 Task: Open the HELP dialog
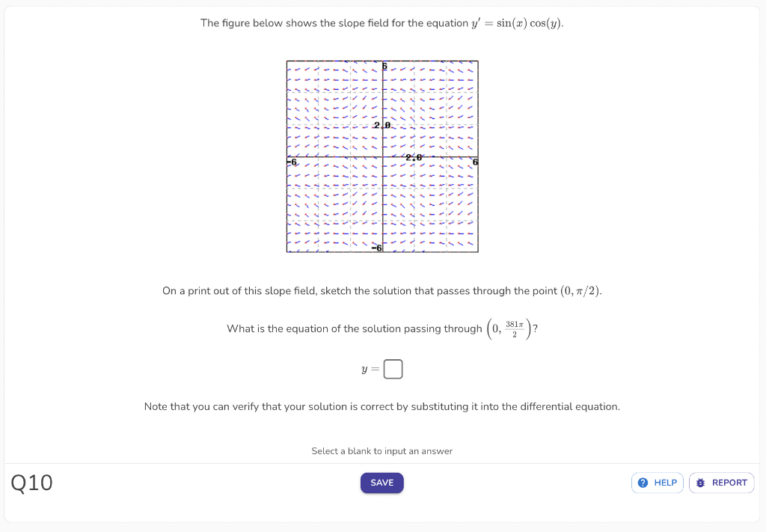657,483
